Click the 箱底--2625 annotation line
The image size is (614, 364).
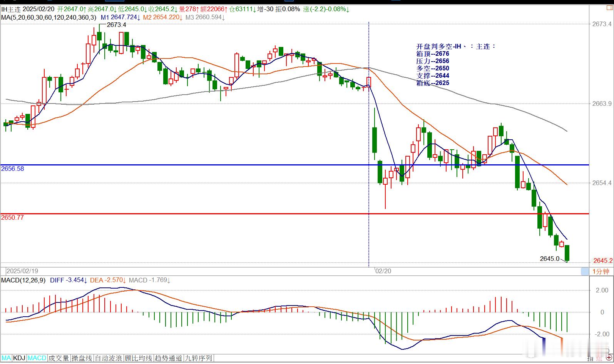(433, 83)
